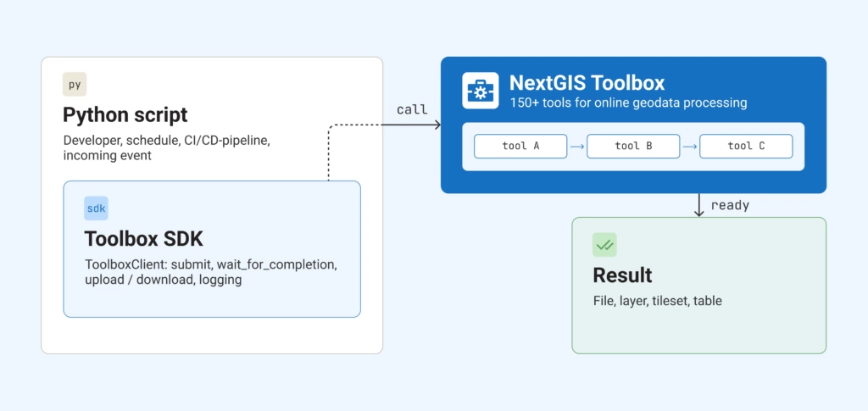868x411 pixels.
Task: Click the 'ToolboxClient: submit, wait_for_completion' description
Action: tap(211, 272)
